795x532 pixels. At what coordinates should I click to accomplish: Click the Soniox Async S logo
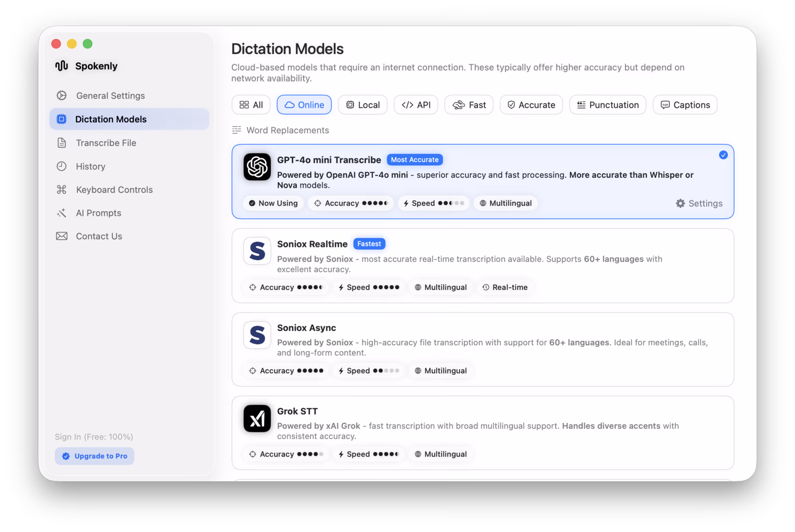[x=257, y=335]
